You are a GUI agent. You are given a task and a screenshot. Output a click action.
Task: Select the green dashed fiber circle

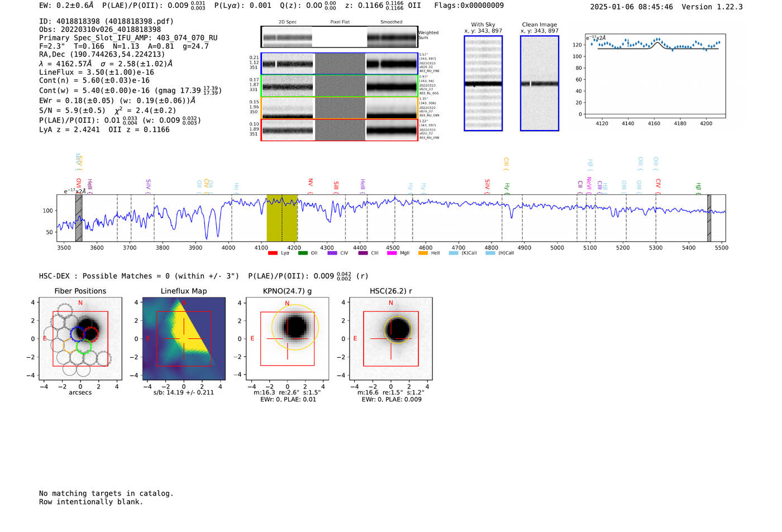[84, 347]
